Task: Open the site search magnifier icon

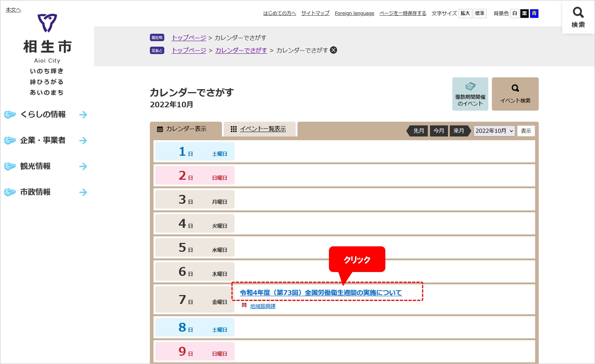Action: (578, 13)
